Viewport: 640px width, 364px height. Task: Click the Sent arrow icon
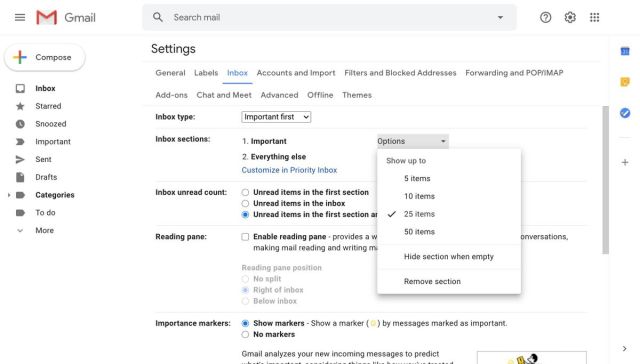pos(20,160)
